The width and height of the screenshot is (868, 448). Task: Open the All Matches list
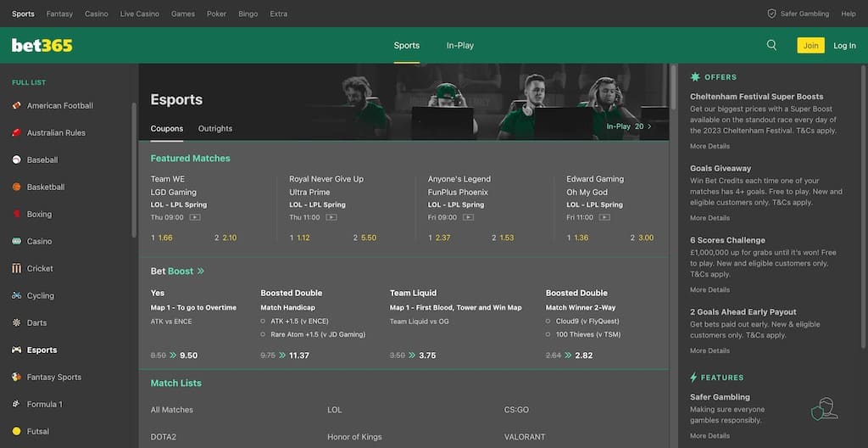click(172, 410)
